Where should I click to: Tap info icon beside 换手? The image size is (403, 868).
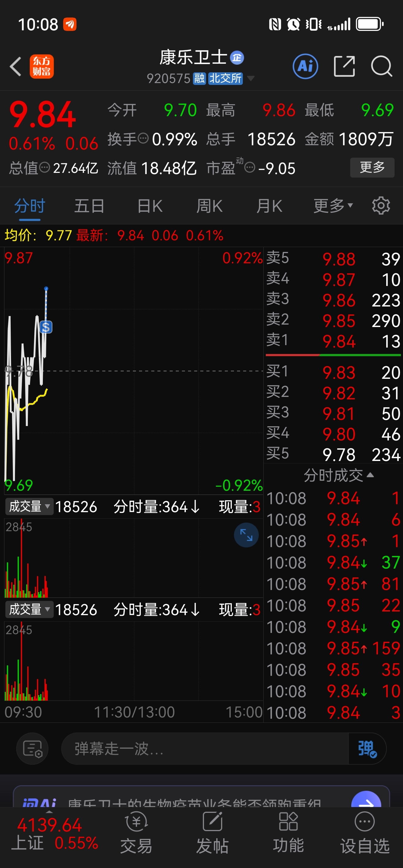pyautogui.click(x=143, y=138)
